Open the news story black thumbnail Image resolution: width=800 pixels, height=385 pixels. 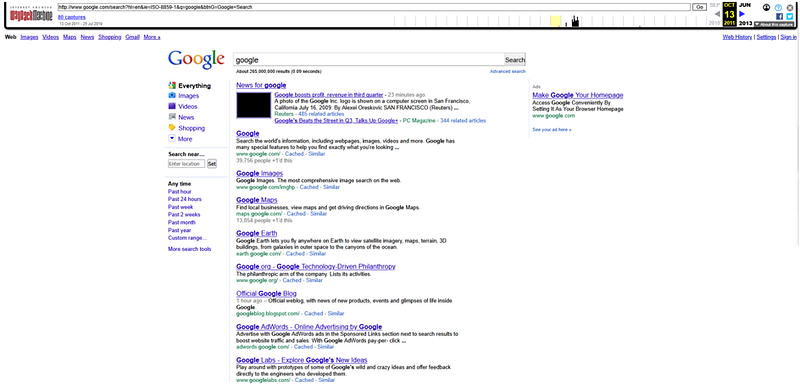click(x=254, y=105)
